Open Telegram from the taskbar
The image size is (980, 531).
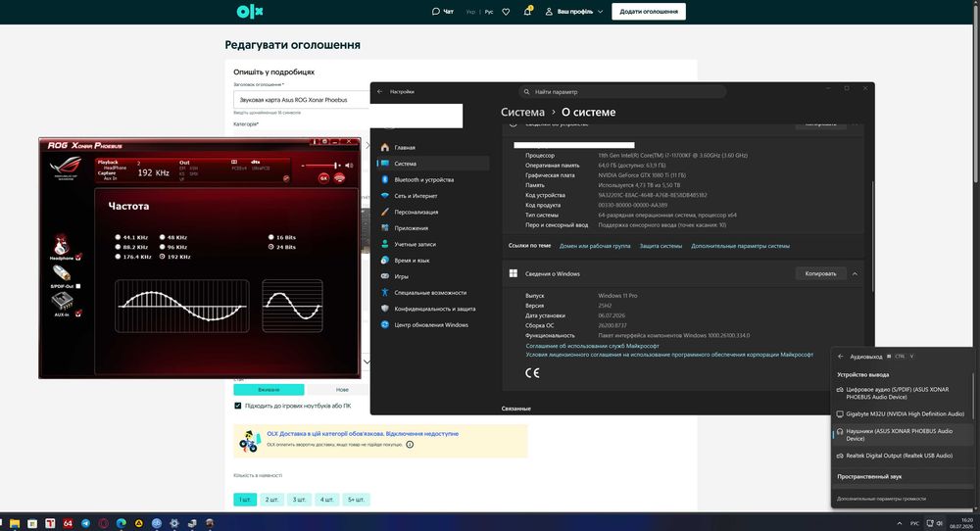[85, 523]
